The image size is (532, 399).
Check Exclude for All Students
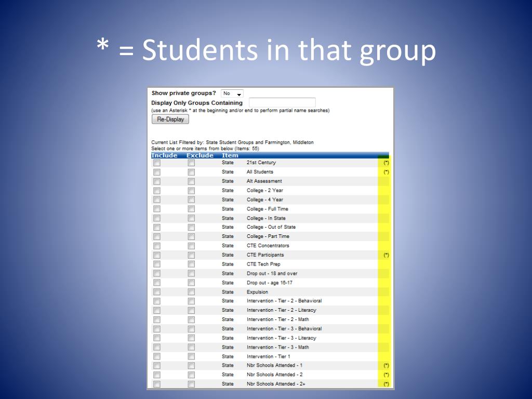tap(191, 172)
